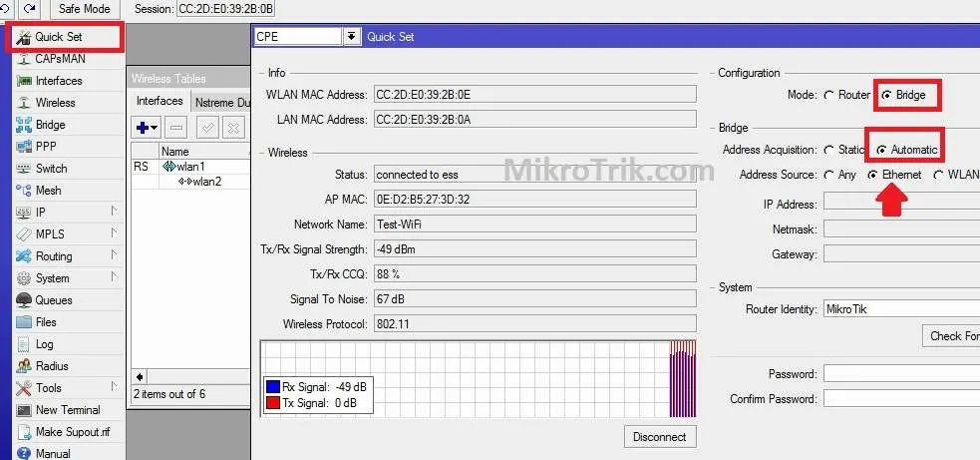Image resolution: width=980 pixels, height=460 pixels.
Task: Open the Wireless menu item
Action: click(55, 103)
